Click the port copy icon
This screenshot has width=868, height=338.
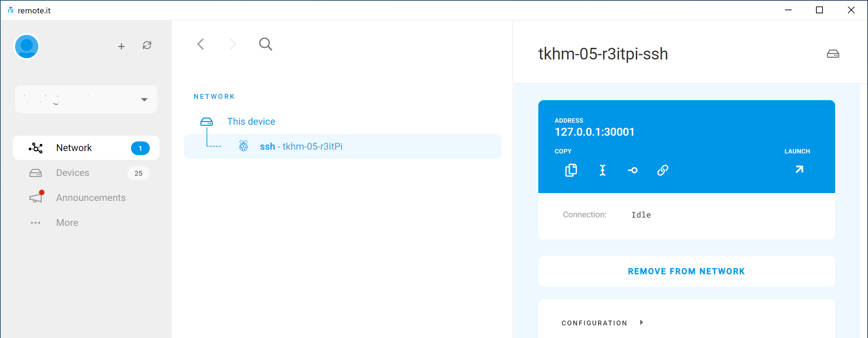click(x=633, y=170)
